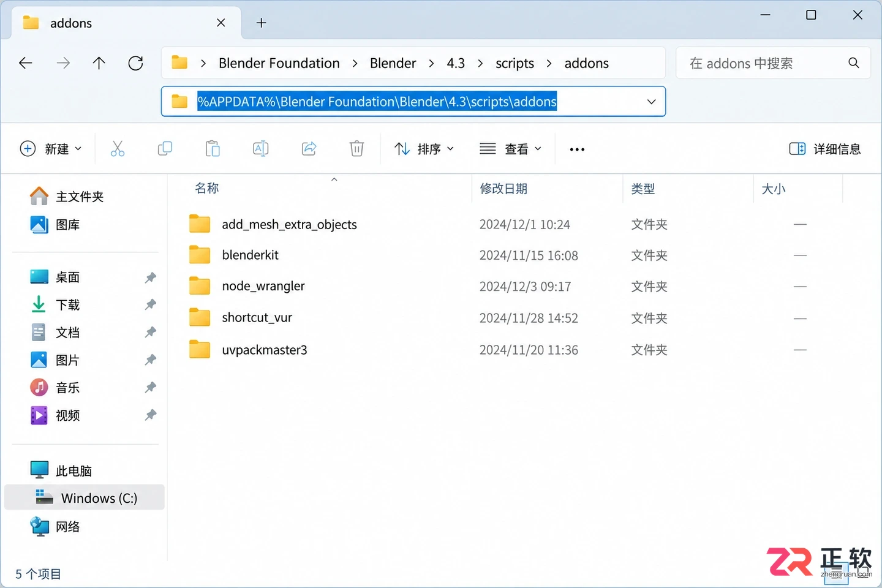This screenshot has width=882, height=588.
Task: Click the scripts breadcrumb segment
Action: point(514,64)
